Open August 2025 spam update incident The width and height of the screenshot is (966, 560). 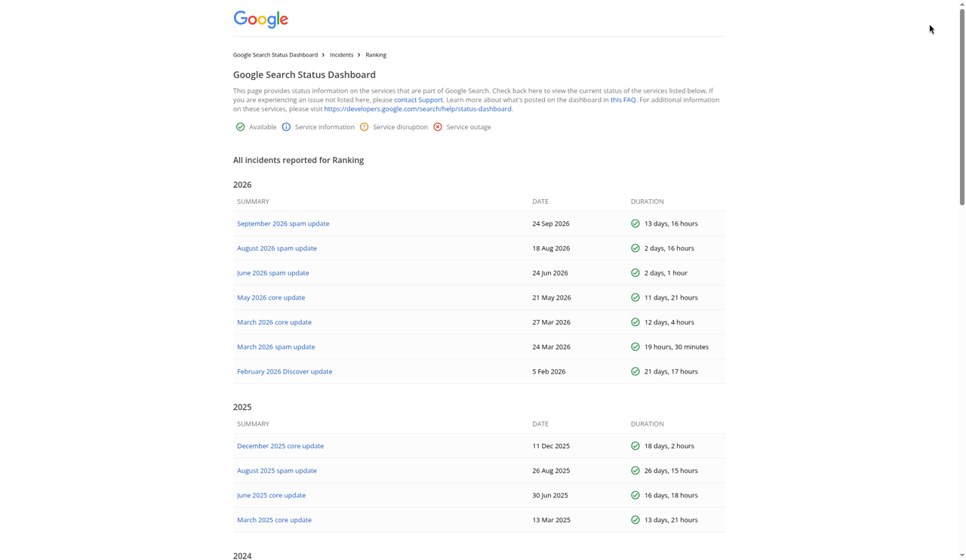277,471
